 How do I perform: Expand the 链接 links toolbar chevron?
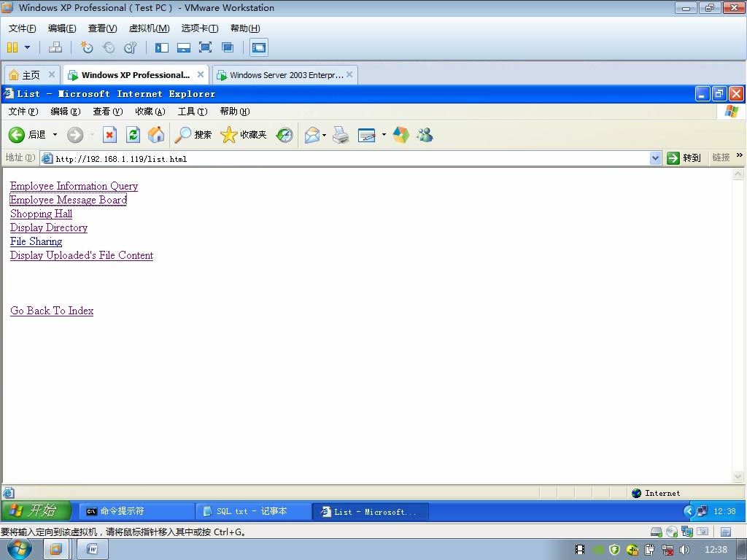click(x=740, y=155)
